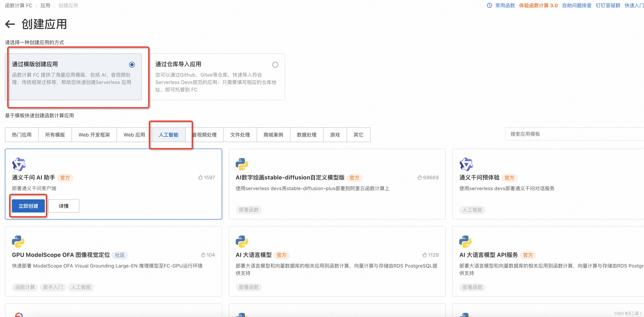Open the 商城案例 tab
The image size is (644, 317).
click(273, 135)
